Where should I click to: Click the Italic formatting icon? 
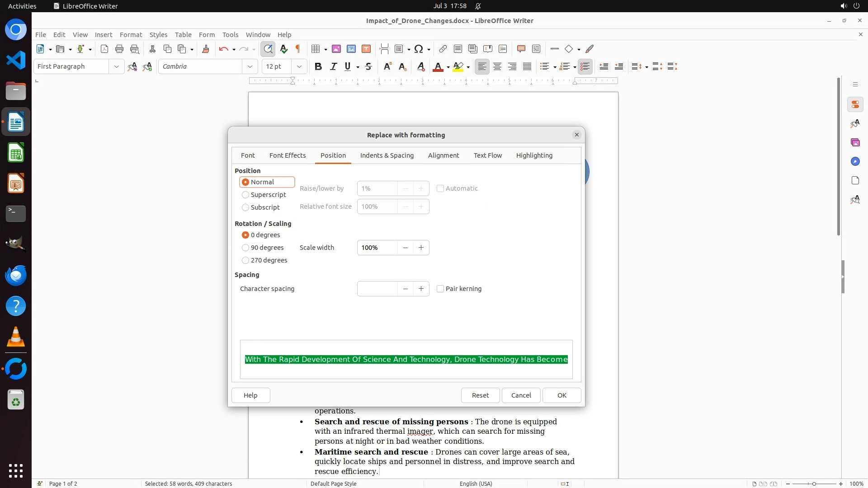pyautogui.click(x=333, y=66)
